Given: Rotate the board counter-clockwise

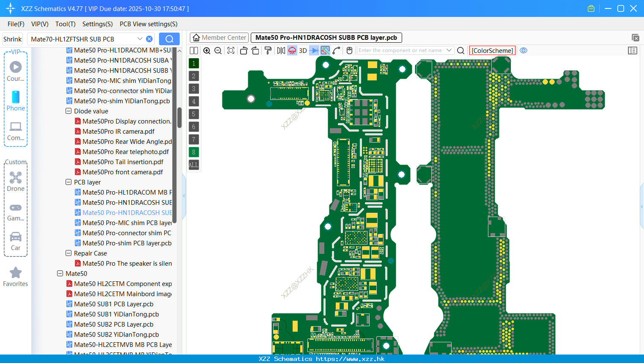Looking at the screenshot, I should click(244, 50).
